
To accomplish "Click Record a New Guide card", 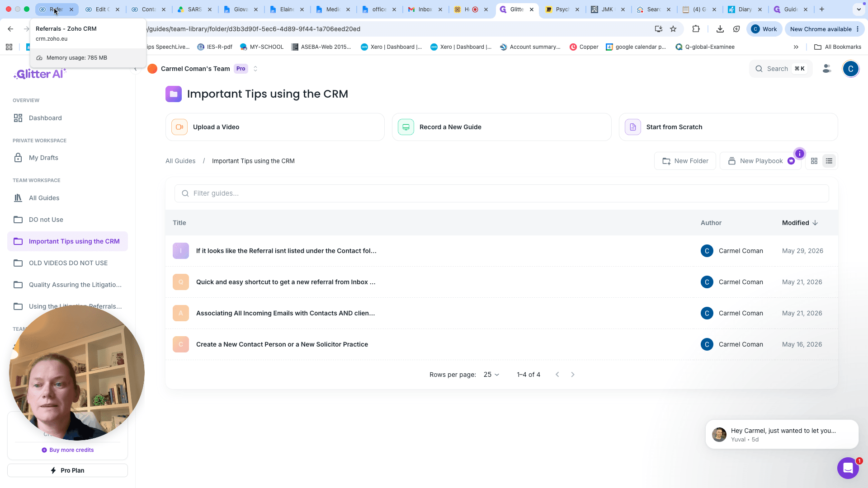I will click(x=501, y=127).
